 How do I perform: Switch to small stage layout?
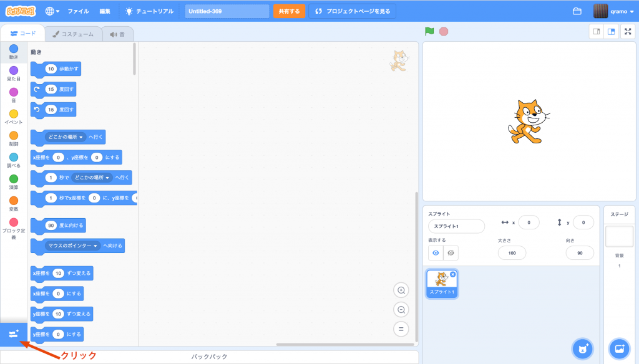point(597,32)
